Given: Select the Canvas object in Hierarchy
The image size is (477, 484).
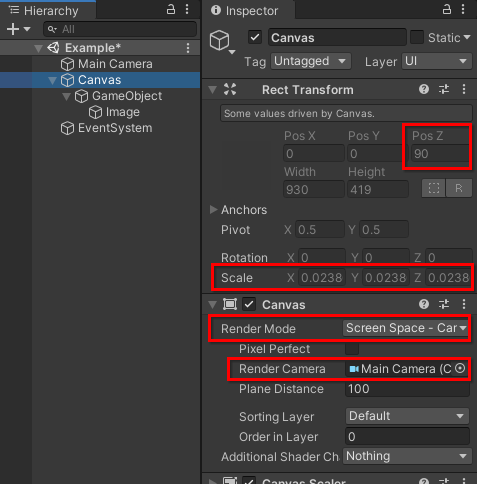Looking at the screenshot, I should pyautogui.click(x=99, y=80).
